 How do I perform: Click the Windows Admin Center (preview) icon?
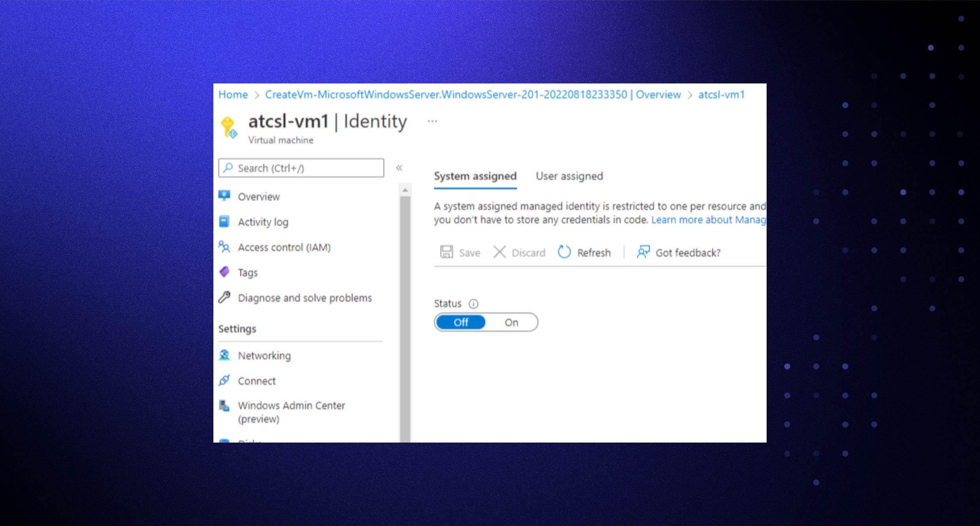pos(225,405)
